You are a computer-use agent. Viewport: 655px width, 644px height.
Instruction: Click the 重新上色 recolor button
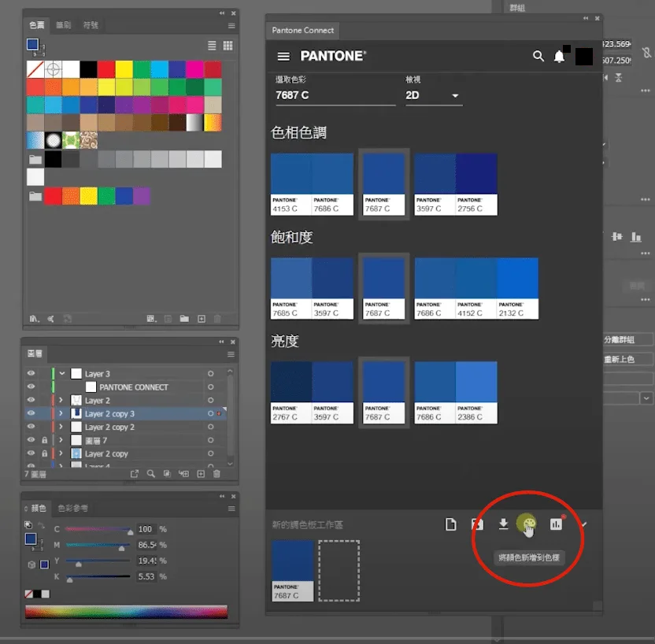pos(627,359)
